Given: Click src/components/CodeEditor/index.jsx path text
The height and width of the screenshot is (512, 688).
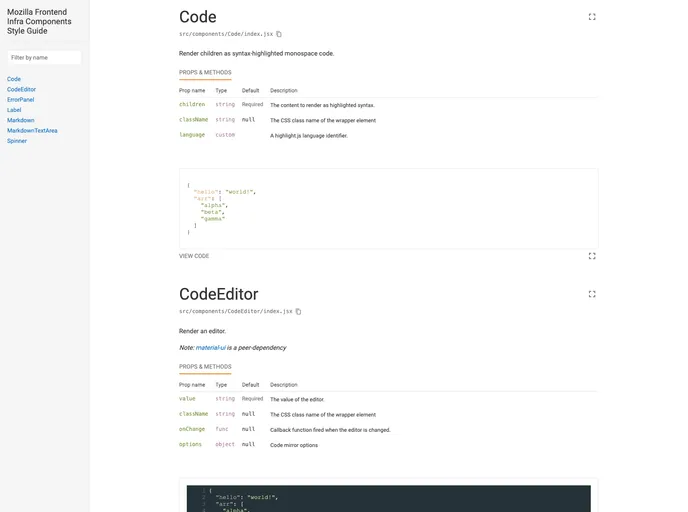Looking at the screenshot, I should coord(235,311).
